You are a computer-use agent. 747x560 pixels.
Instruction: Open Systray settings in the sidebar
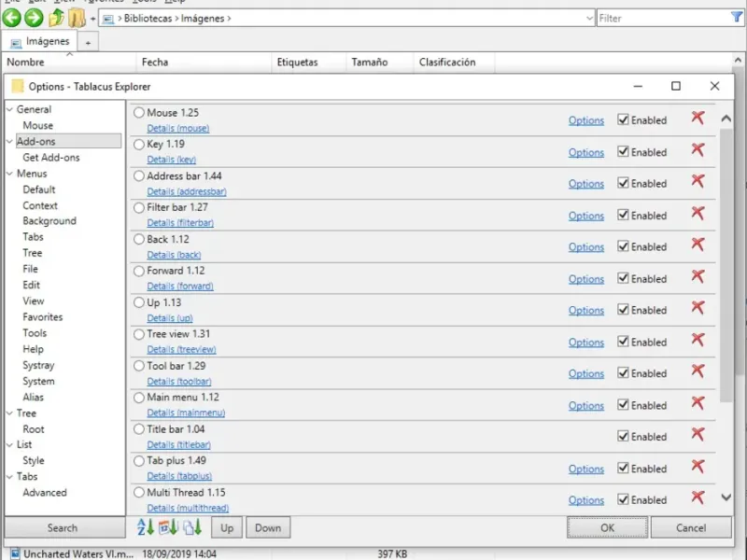(x=38, y=365)
